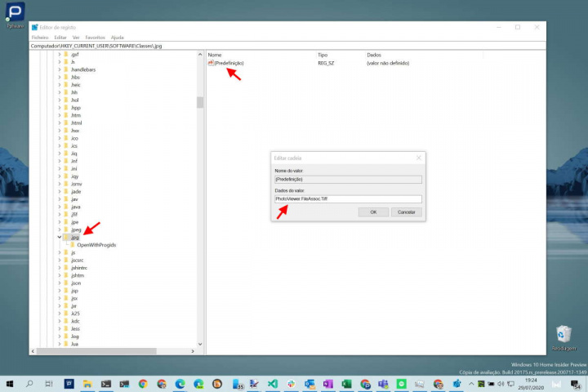Open the desktop shortcut in top-left corner
The width and height of the screenshot is (588, 392).
pyautogui.click(x=15, y=12)
